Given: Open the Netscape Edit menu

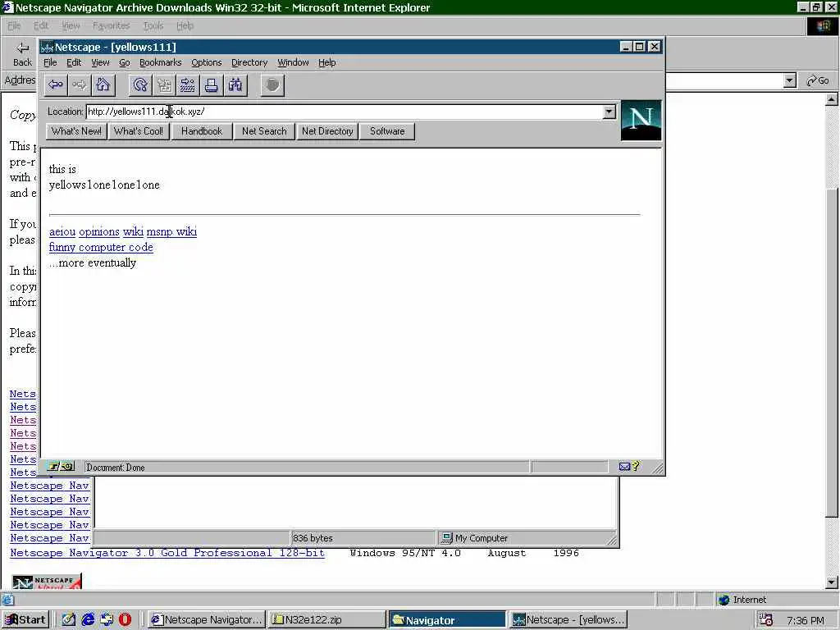Looking at the screenshot, I should pos(74,62).
